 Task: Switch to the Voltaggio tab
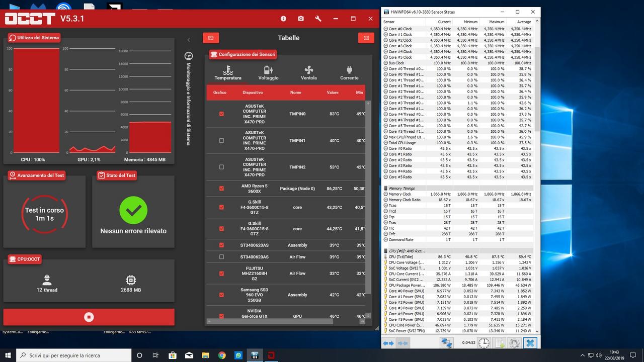(268, 73)
